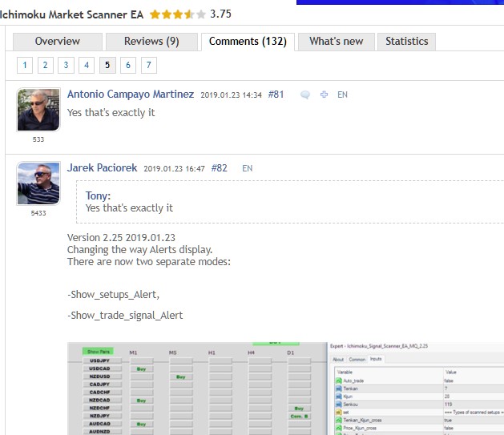Open the Overview tab
This screenshot has width=504, height=435.
click(x=58, y=42)
